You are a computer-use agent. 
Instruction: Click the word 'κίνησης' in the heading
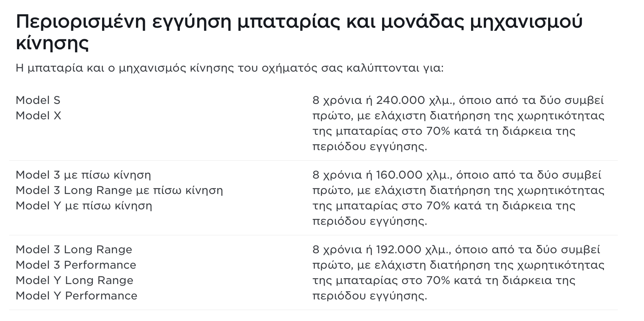(52, 43)
